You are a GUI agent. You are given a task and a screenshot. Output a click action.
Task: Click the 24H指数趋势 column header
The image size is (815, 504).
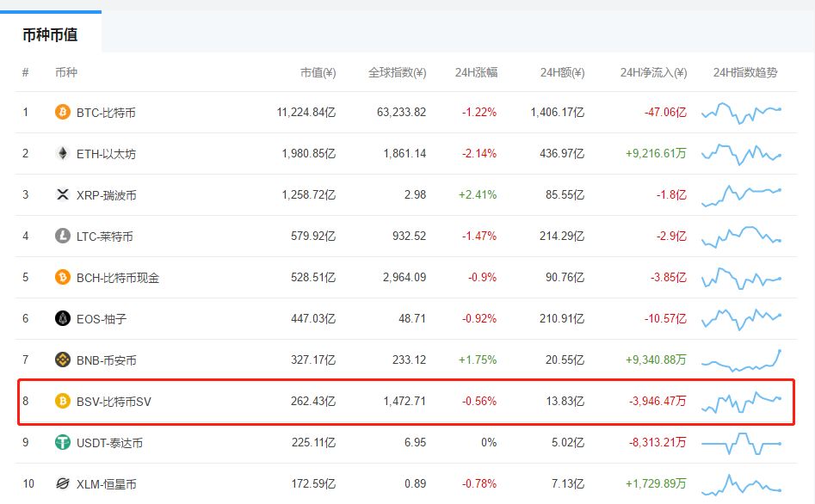pyautogui.click(x=745, y=73)
